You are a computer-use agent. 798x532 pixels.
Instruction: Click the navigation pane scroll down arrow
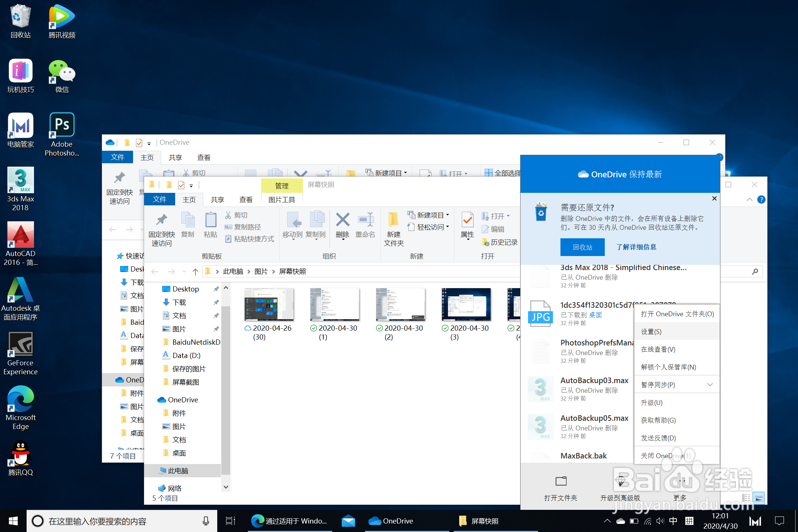pyautogui.click(x=226, y=487)
